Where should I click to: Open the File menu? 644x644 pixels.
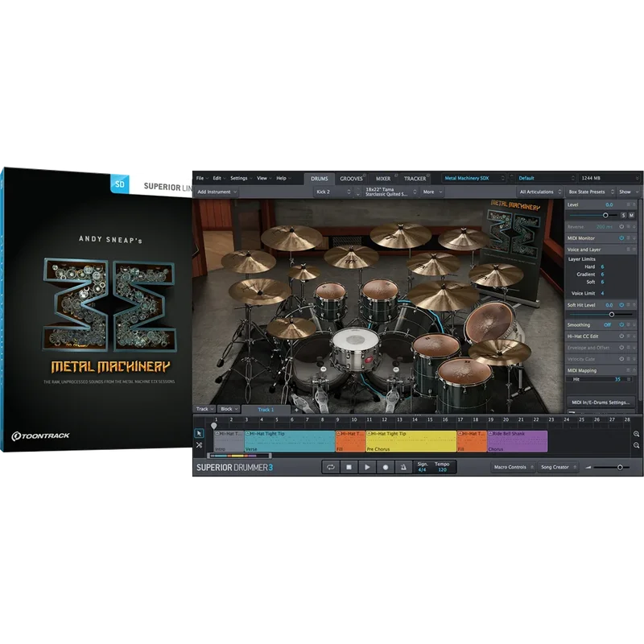pos(202,178)
